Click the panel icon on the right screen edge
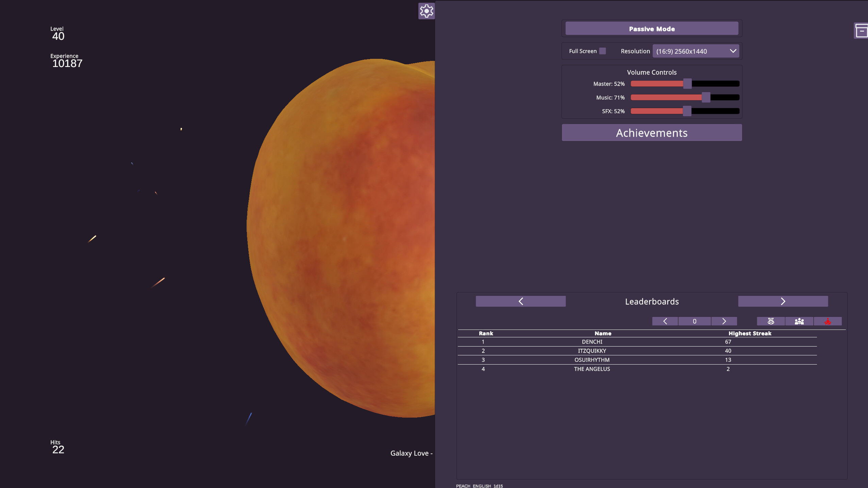The height and width of the screenshot is (488, 868). (x=862, y=31)
